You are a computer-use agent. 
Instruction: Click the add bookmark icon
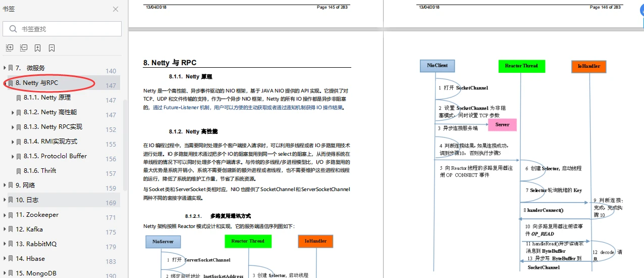click(x=38, y=48)
